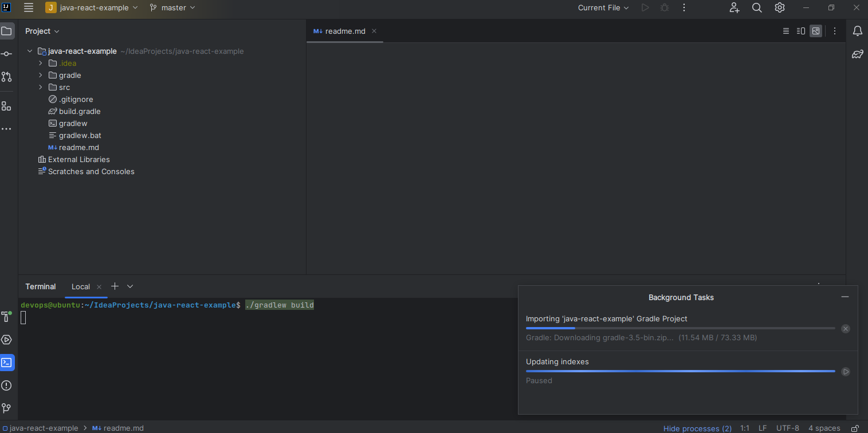Viewport: 868px width, 433px height.
Task: Click readme.md breadcrumb in status bar
Action: coord(118,428)
